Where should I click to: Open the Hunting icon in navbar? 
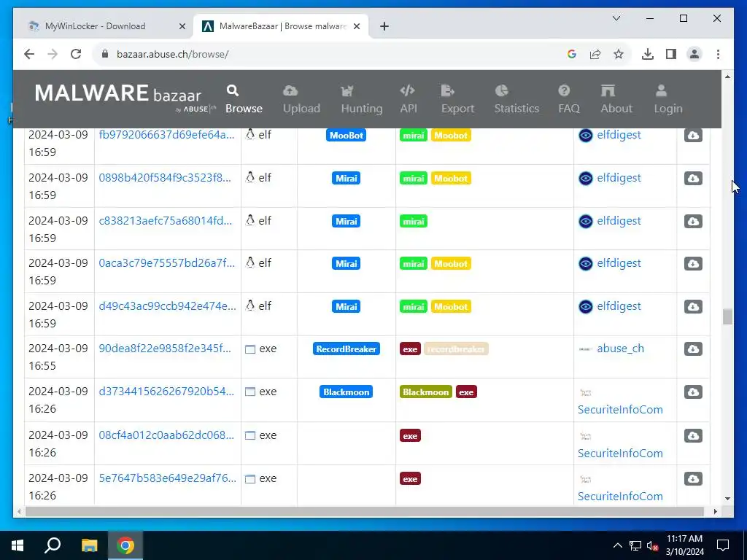pos(347,90)
